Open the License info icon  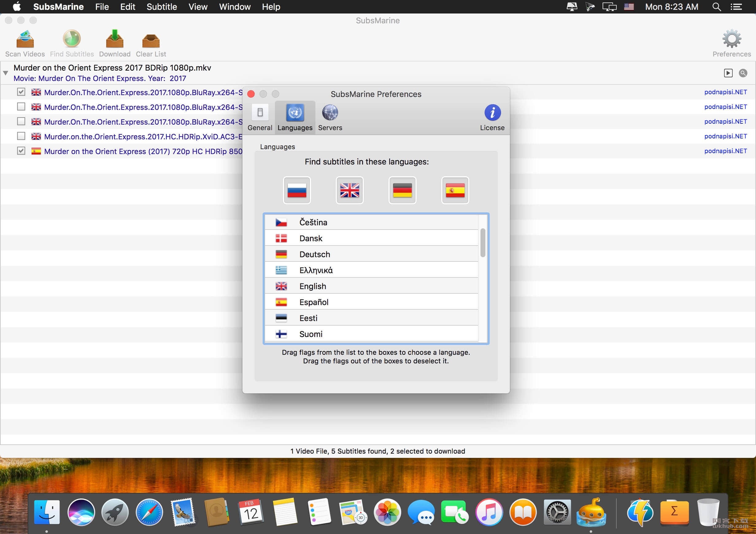(492, 113)
